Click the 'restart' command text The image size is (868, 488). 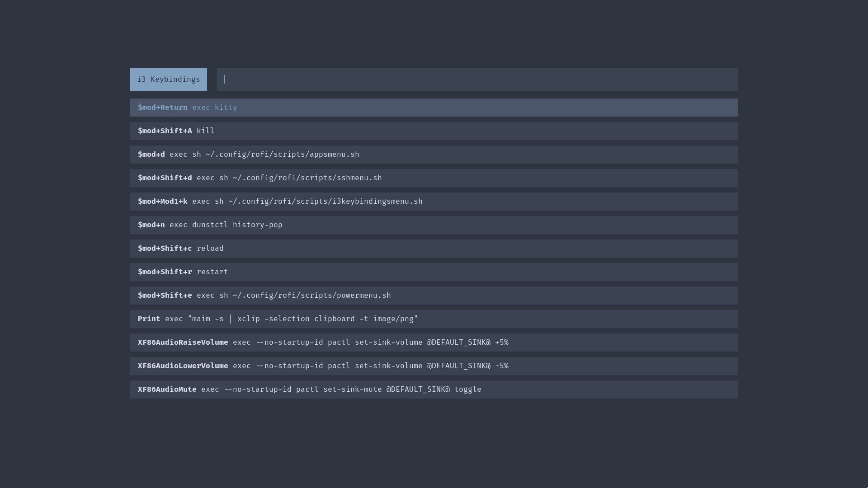[x=212, y=272]
